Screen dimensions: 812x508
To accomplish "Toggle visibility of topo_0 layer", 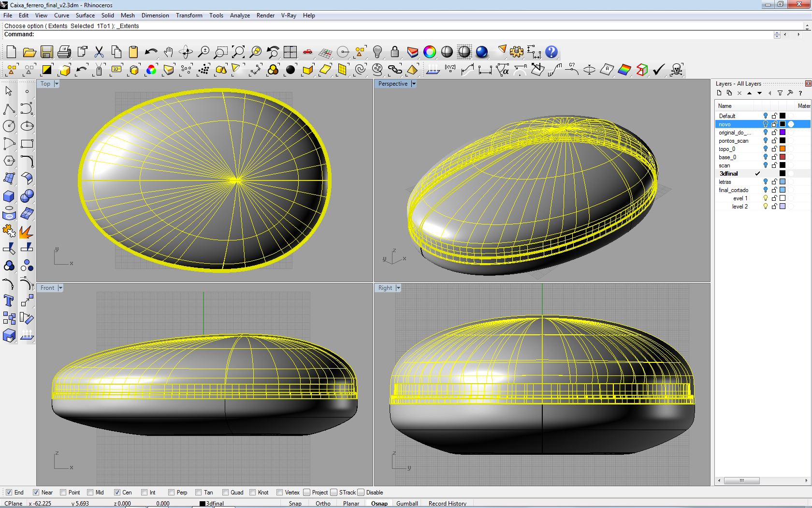I will point(765,149).
